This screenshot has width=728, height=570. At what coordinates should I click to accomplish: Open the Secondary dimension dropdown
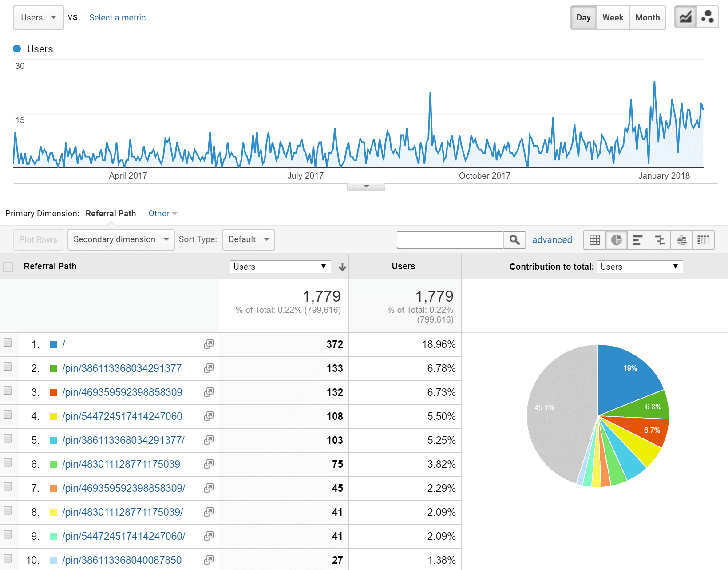tap(120, 239)
